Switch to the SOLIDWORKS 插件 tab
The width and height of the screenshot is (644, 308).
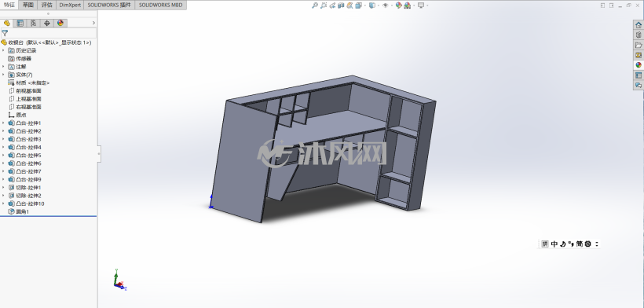[109, 5]
